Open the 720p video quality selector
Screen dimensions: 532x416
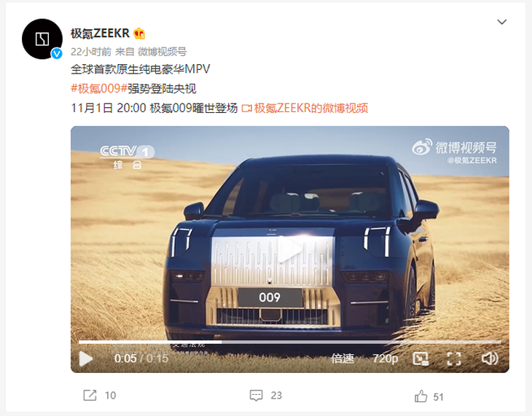click(x=385, y=358)
